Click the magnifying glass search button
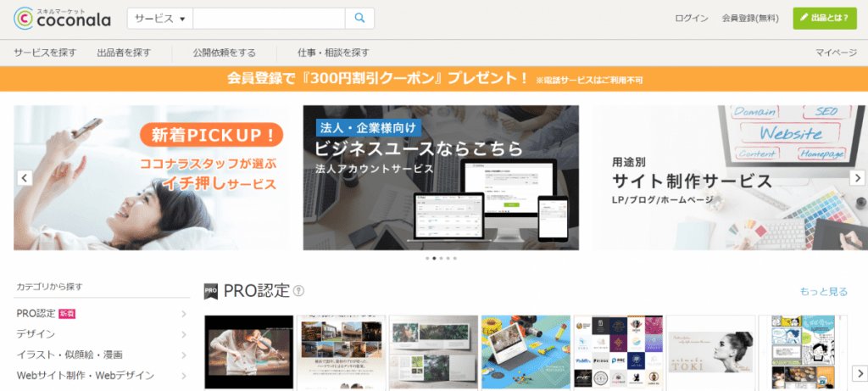This screenshot has width=868, height=391. point(359,18)
